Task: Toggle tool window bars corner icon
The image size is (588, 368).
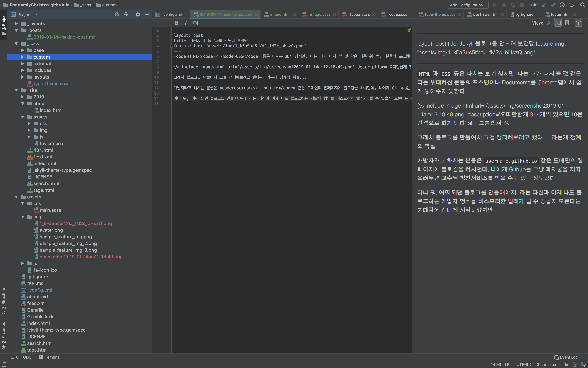Action: tap(4, 364)
